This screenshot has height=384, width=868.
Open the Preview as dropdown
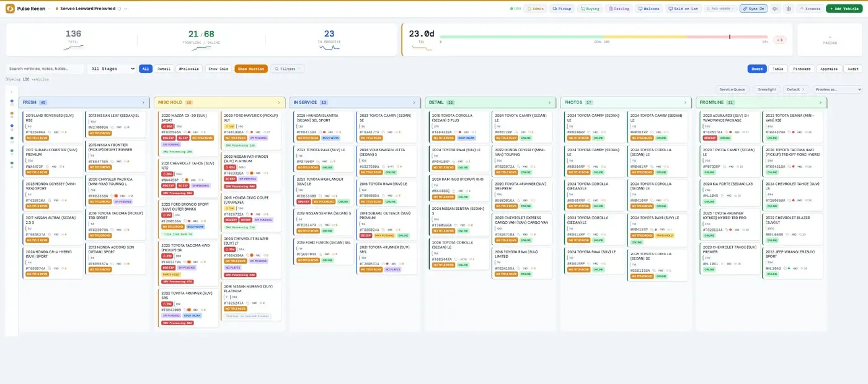pyautogui.click(x=837, y=89)
